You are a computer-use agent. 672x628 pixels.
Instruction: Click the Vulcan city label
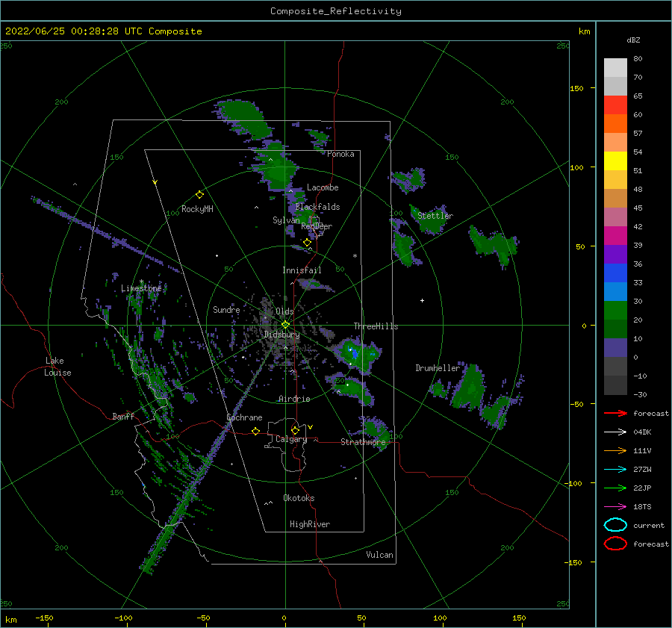380,555
